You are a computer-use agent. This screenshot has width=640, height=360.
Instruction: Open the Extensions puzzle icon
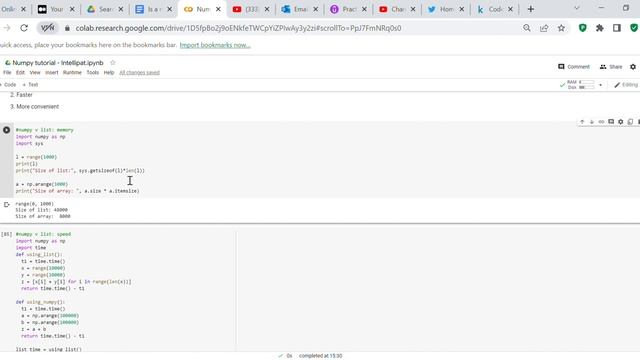tap(600, 28)
